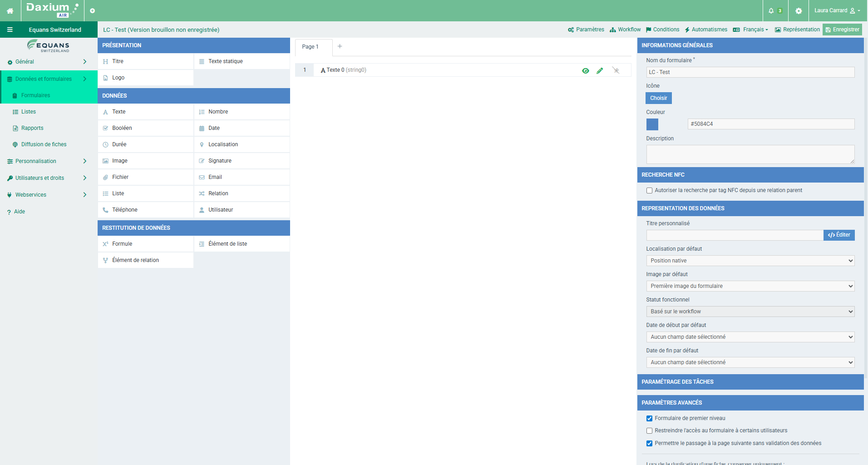
Task: Open settings gear in top bar
Action: point(799,11)
